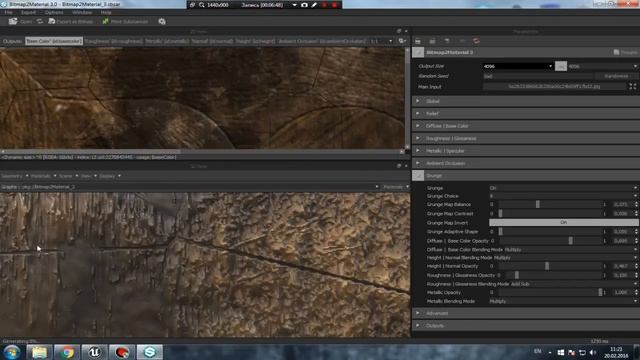Click the 2D view options icon right of the zoom dropdown
Viewport: 640px width, 360px height.
tap(402, 41)
